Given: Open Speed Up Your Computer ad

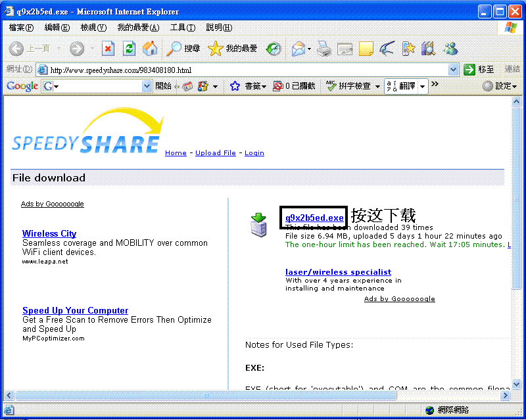Looking at the screenshot, I should pos(75,310).
